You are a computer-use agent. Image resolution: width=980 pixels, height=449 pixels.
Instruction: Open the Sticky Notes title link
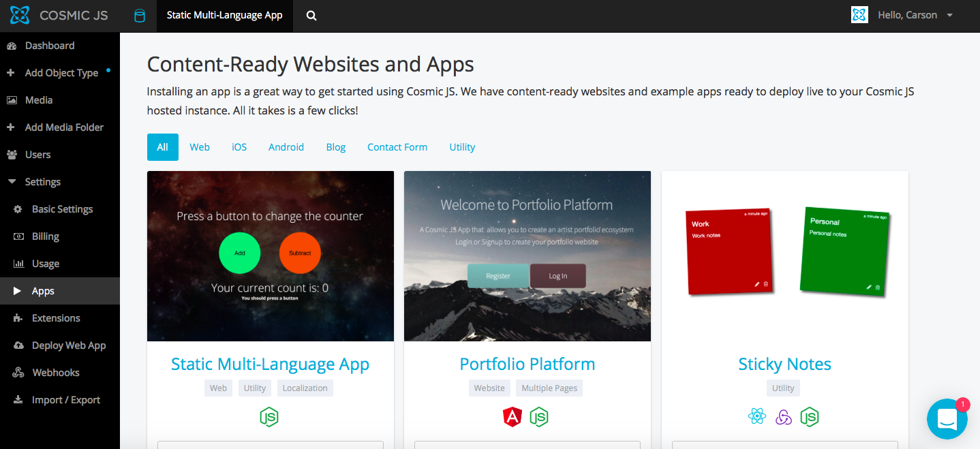click(785, 365)
